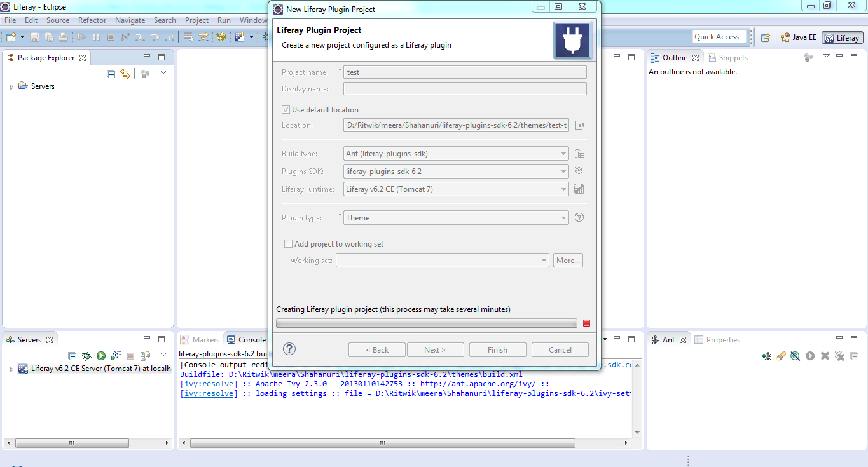Click the Cancel button in the wizard

560,350
